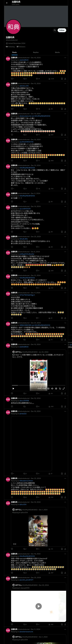Open settings gear on the 0:35 video

(56, 389)
